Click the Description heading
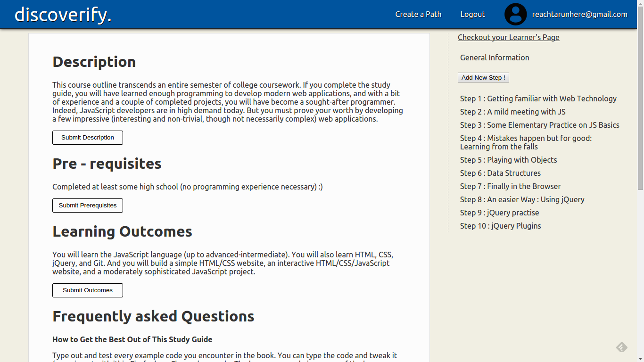This screenshot has width=644, height=362. (94, 62)
